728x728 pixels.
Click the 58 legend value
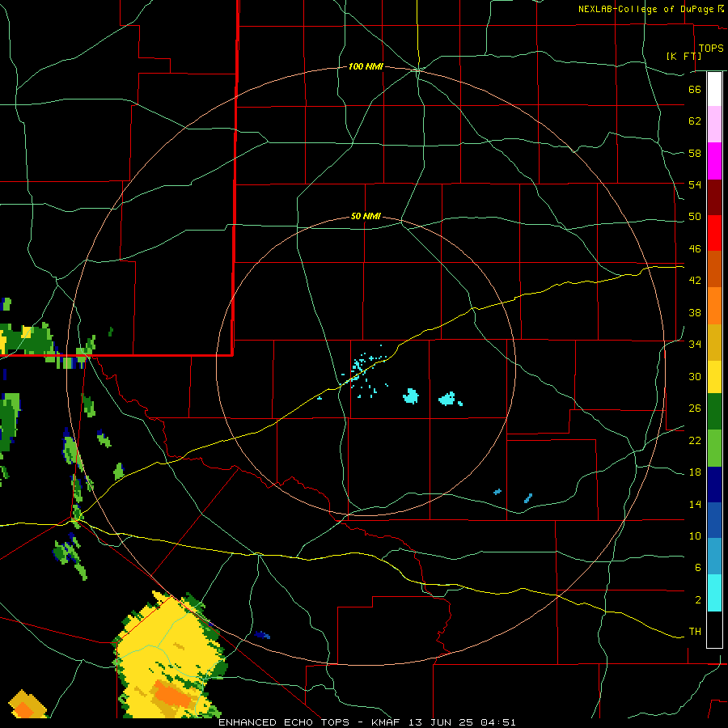coord(695,153)
